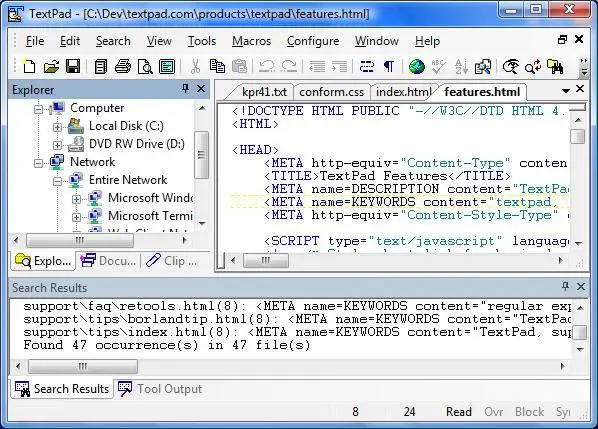Viewport: 598px width, 429px height.
Task: Close the Search Results panel
Action: [x=580, y=287]
